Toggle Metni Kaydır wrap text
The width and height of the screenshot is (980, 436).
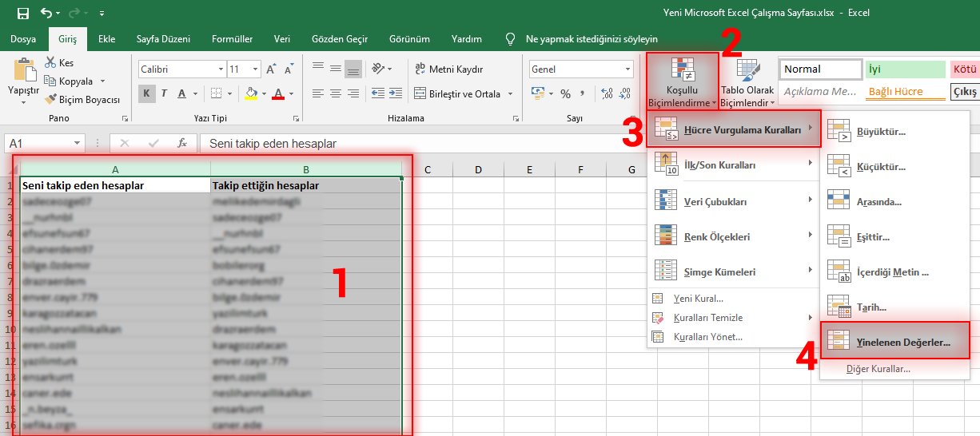pyautogui.click(x=448, y=69)
